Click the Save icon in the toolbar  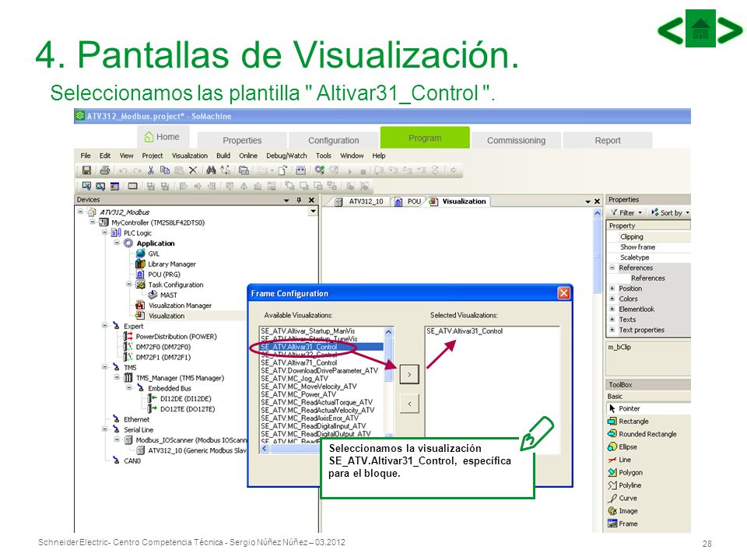(86, 170)
